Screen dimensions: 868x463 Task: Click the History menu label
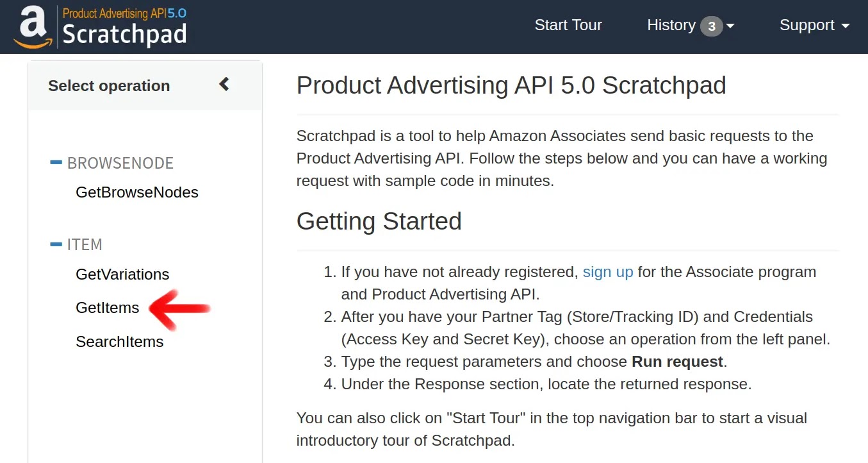click(671, 25)
